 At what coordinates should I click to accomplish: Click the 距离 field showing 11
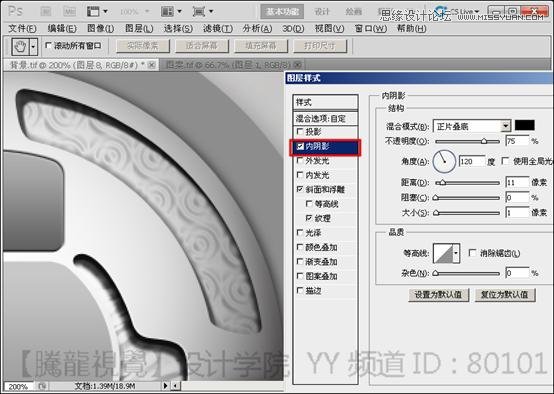coord(517,182)
